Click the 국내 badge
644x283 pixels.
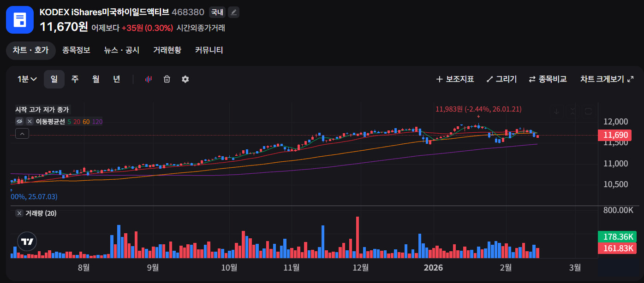pyautogui.click(x=217, y=12)
